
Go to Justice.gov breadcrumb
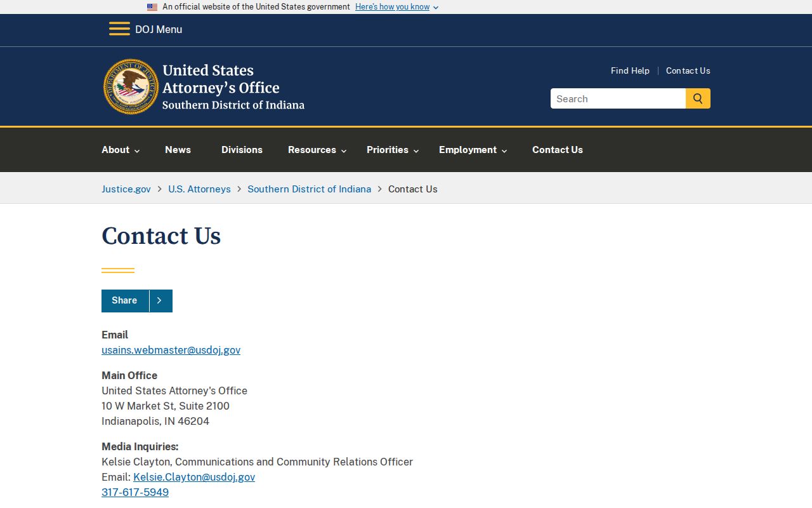[126, 189]
